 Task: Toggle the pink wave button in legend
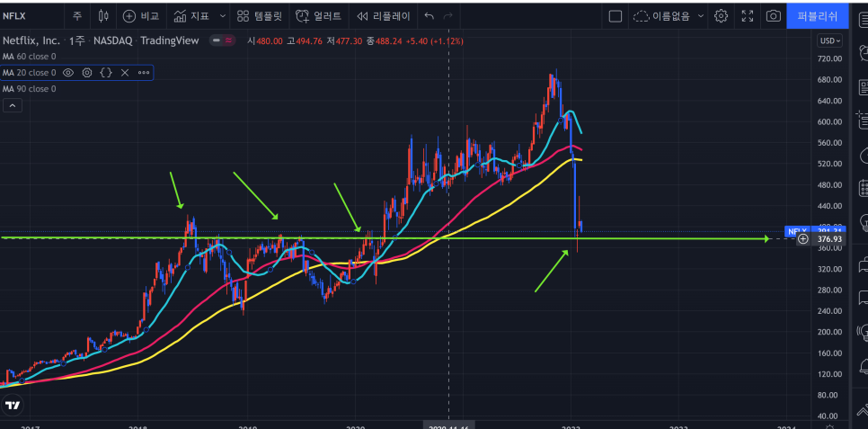228,40
